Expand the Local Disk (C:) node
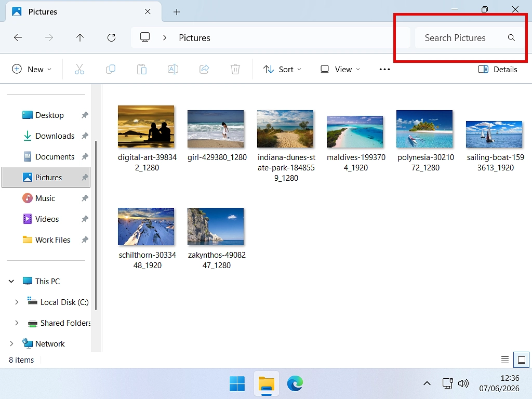The image size is (532, 399). [17, 302]
